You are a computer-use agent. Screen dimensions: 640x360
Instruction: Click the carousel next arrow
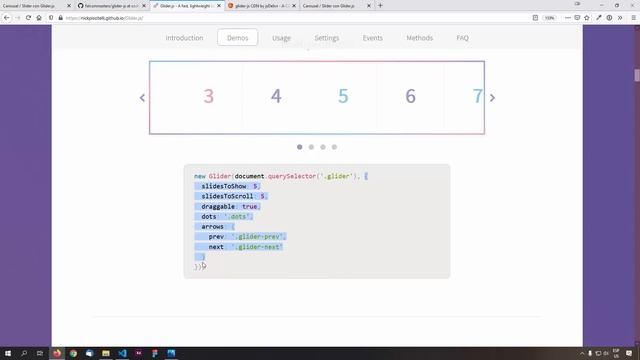click(492, 98)
